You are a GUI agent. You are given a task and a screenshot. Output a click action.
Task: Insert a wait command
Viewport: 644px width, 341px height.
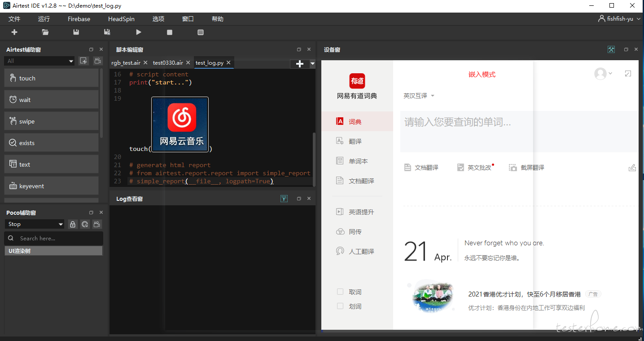point(51,100)
